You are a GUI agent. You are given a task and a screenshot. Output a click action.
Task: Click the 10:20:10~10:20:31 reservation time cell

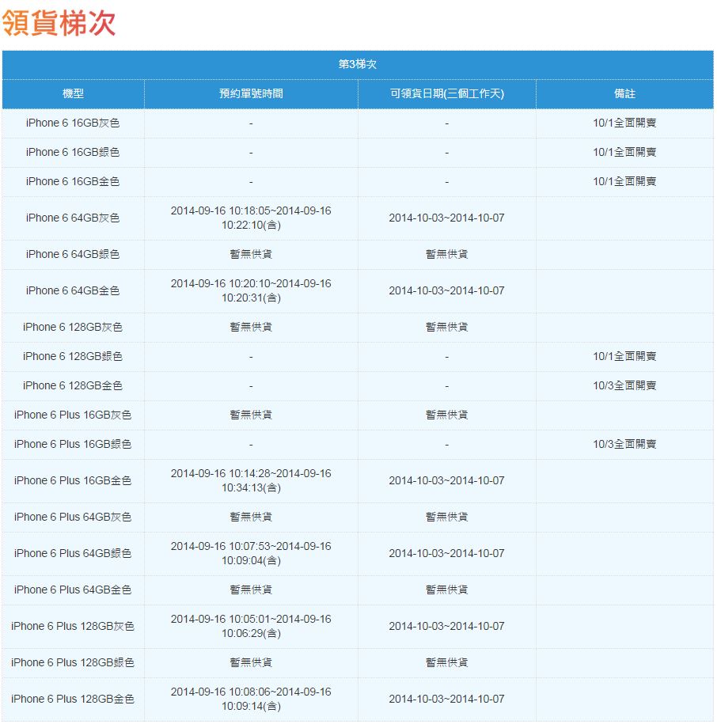pyautogui.click(x=251, y=290)
